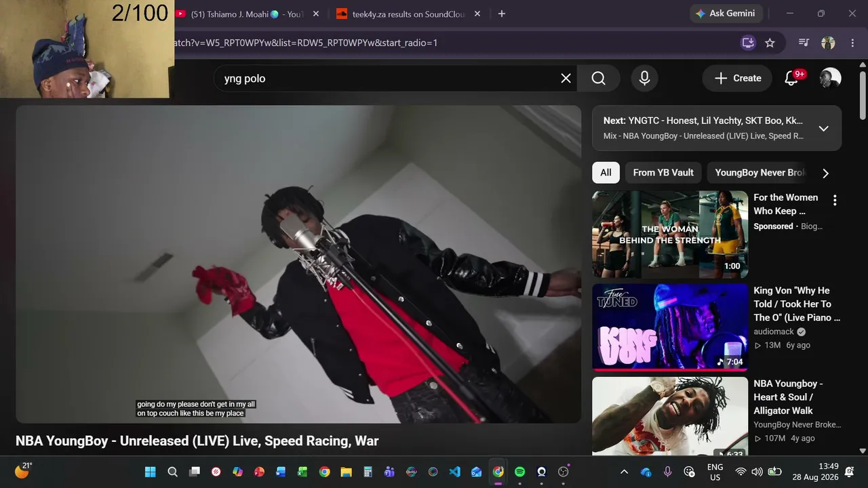
Task: Click the microphone icon in the system tray
Action: [x=668, y=472]
